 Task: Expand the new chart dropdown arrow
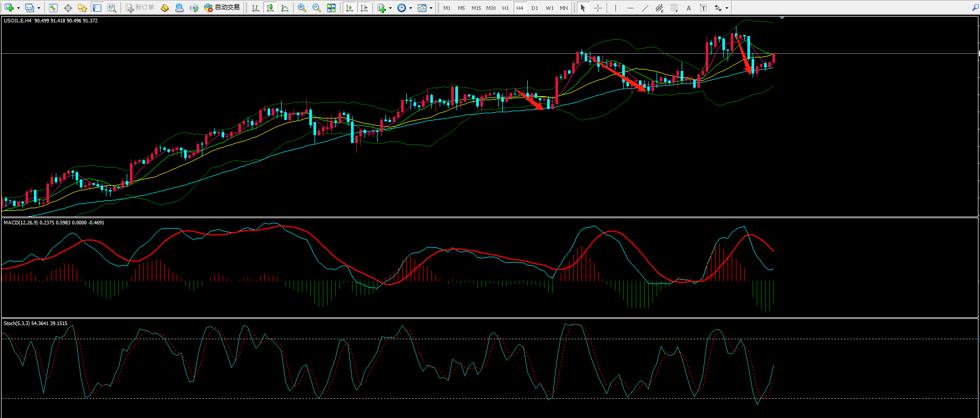coord(18,8)
